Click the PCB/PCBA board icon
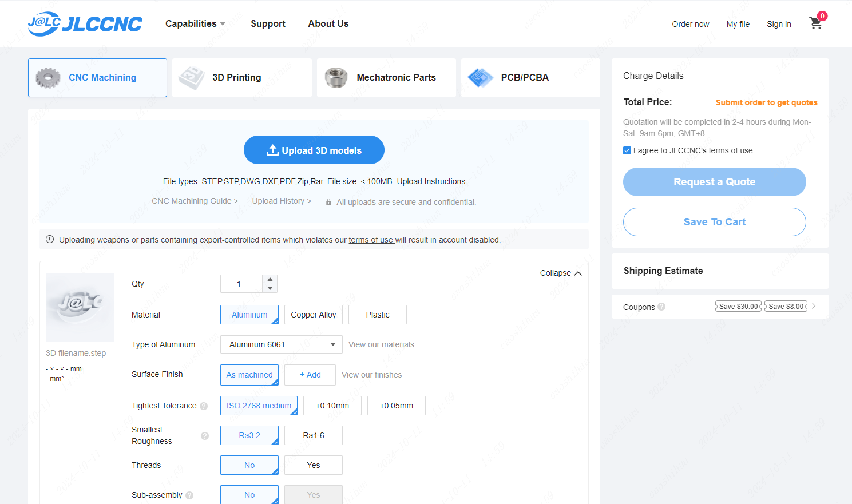The height and width of the screenshot is (504, 852). [x=481, y=78]
